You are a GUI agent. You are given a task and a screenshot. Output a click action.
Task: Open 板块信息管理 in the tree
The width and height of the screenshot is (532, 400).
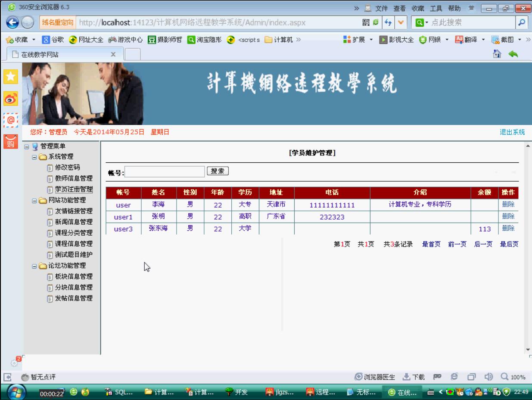(74, 277)
